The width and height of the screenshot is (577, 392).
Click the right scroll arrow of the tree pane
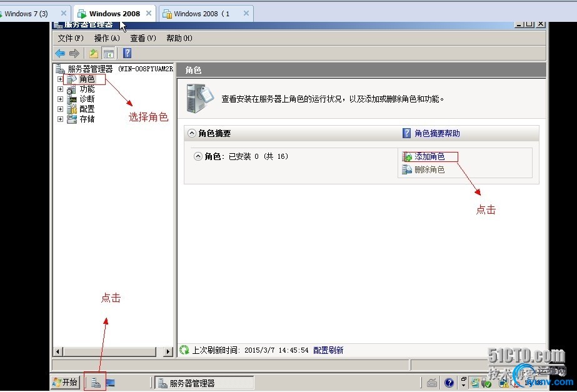coord(168,351)
